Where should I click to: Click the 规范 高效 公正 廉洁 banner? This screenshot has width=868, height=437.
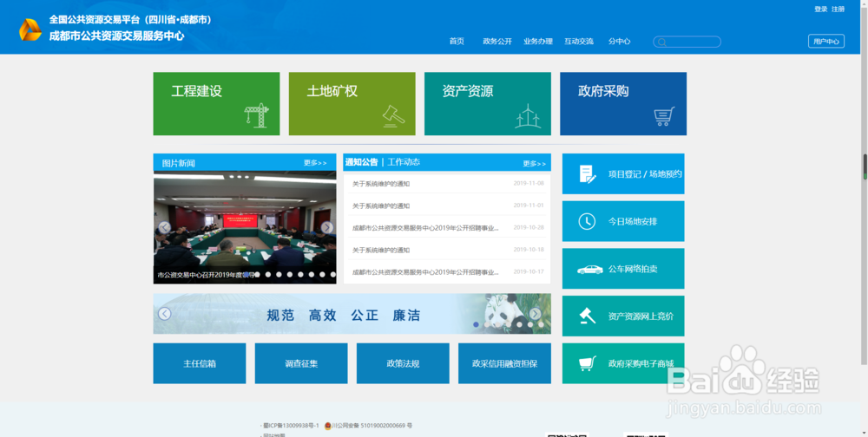[x=352, y=314]
